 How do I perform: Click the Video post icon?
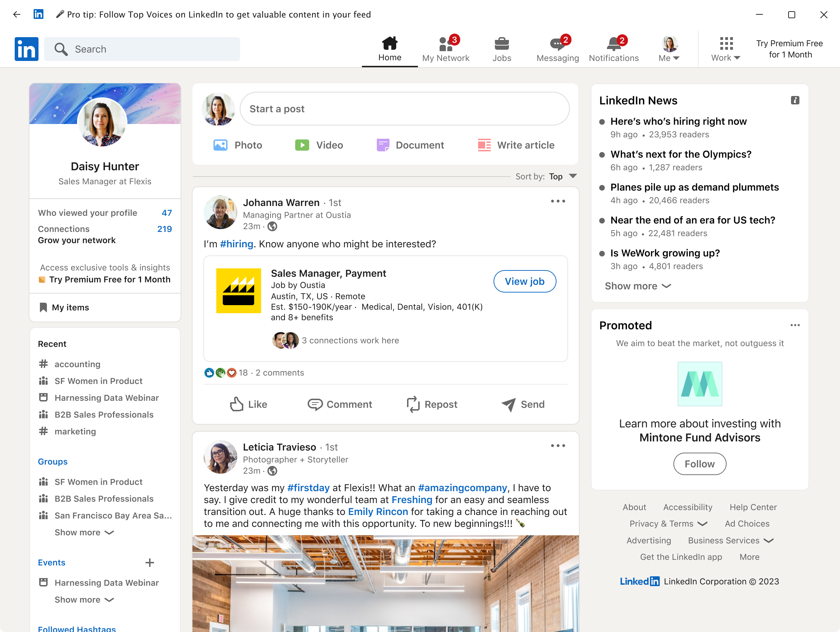pyautogui.click(x=302, y=145)
